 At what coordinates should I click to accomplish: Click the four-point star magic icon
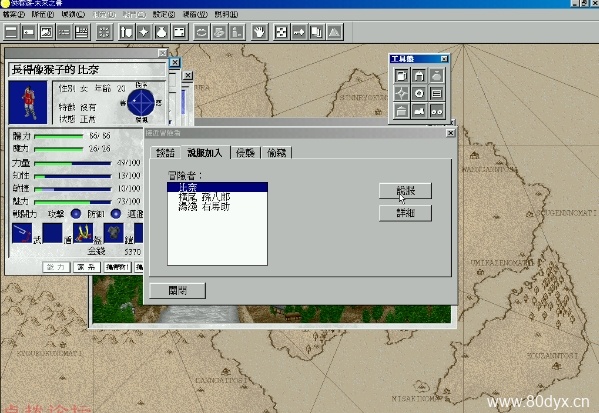point(144,32)
